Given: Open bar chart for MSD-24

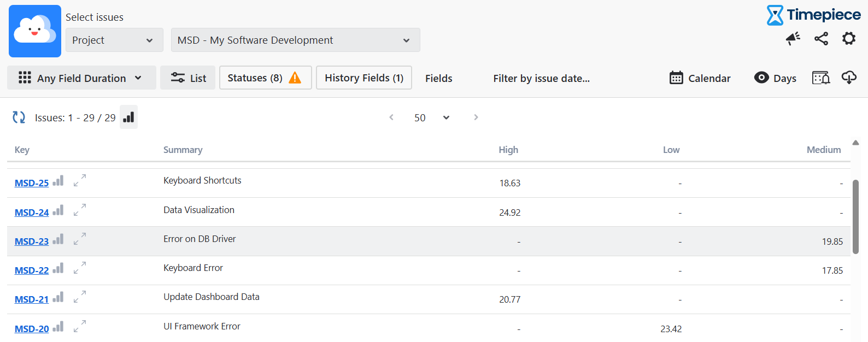Looking at the screenshot, I should [58, 210].
